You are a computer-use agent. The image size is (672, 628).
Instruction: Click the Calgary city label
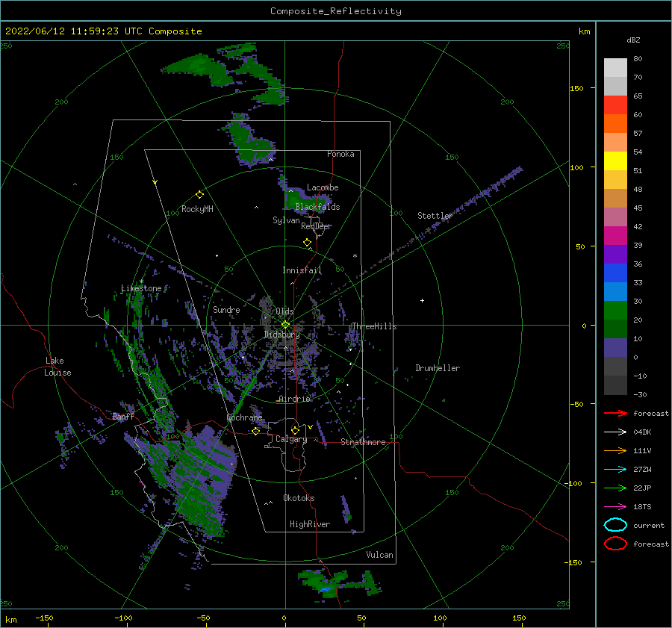(x=291, y=439)
